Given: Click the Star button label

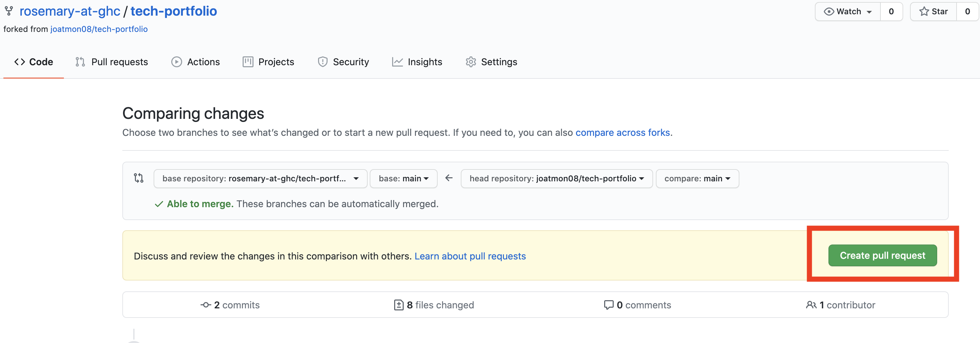Looking at the screenshot, I should [939, 12].
